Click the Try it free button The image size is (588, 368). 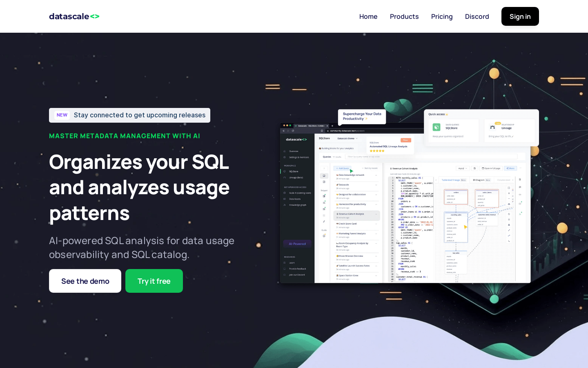pyautogui.click(x=154, y=281)
